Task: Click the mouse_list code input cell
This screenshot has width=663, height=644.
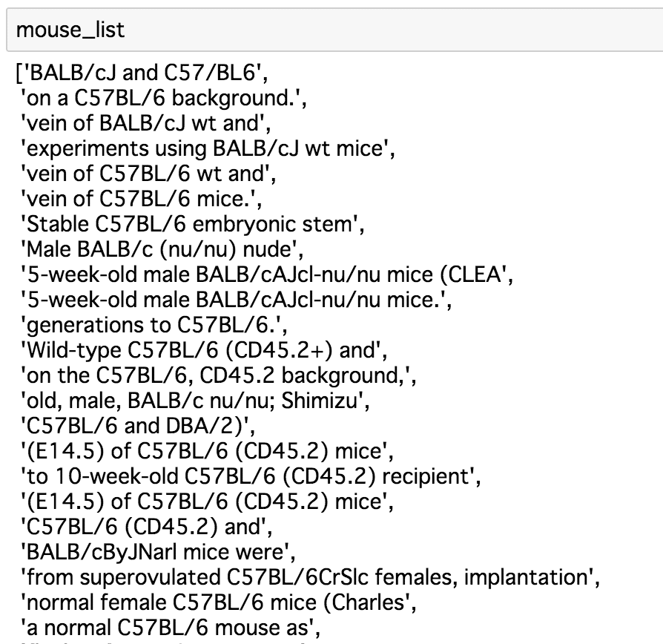Action: pos(334,30)
